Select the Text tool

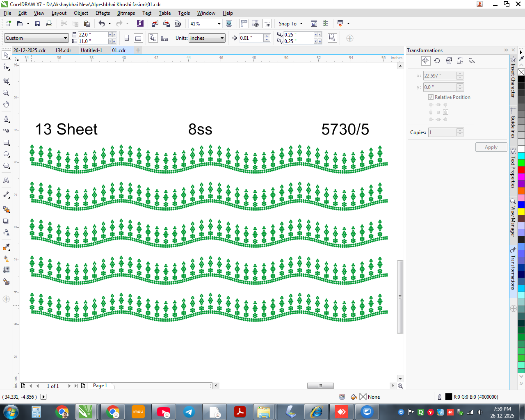tap(6, 180)
